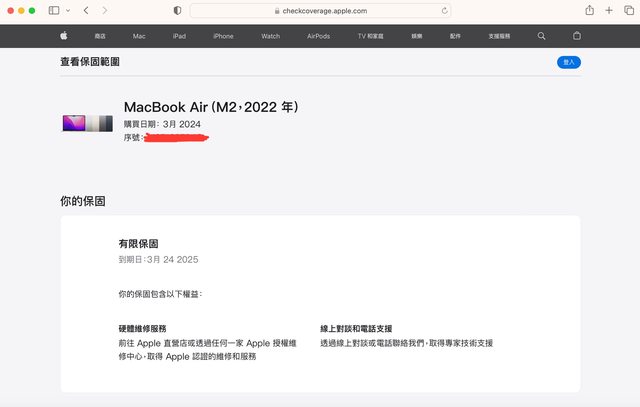Screen dimensions: 640x407
Task: Open the 支援服務 (Support) menu item
Action: coord(499,36)
